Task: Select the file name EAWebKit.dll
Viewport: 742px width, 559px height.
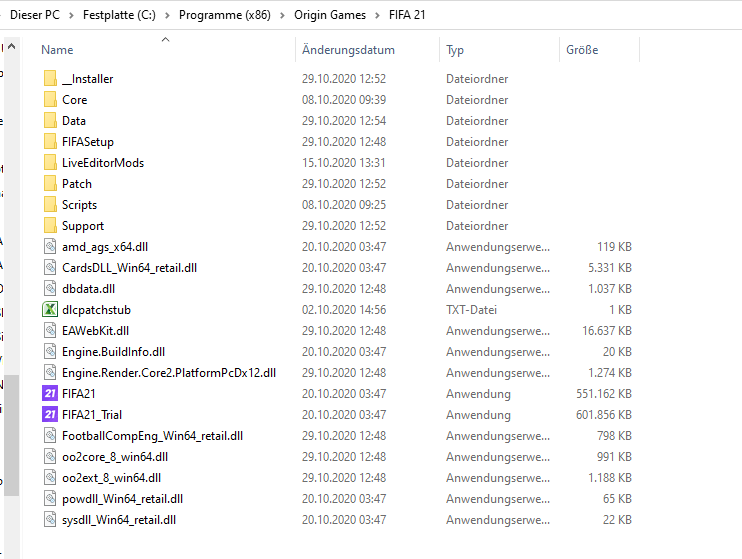Action: 96,330
